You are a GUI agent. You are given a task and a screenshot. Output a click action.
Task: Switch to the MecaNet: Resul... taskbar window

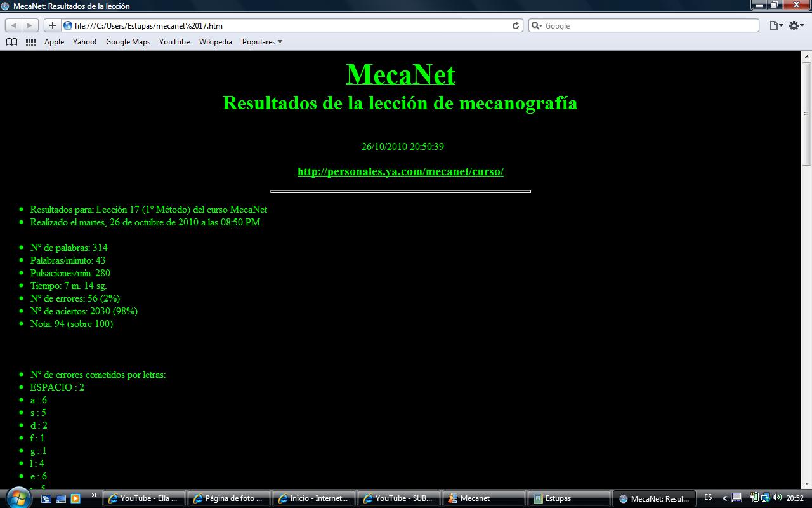pyautogui.click(x=653, y=498)
